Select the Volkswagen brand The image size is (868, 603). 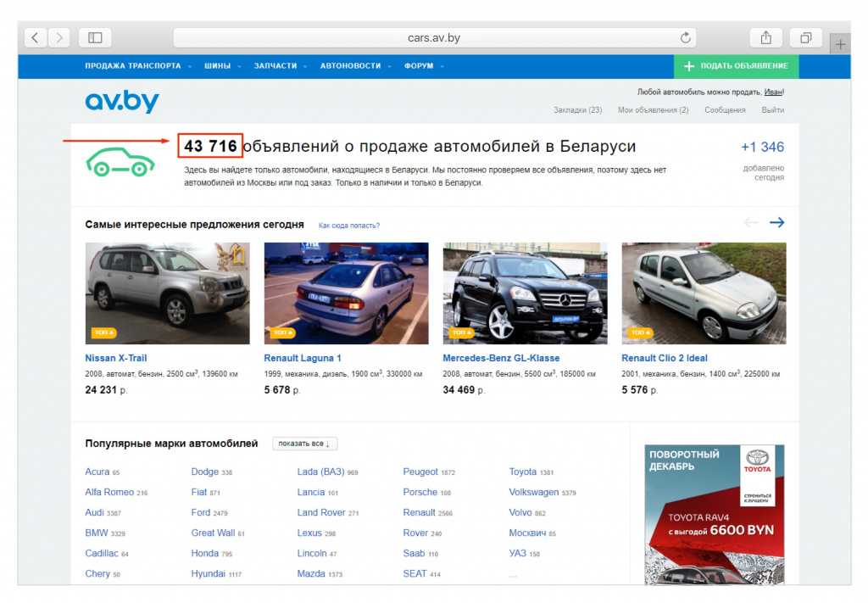click(x=534, y=492)
